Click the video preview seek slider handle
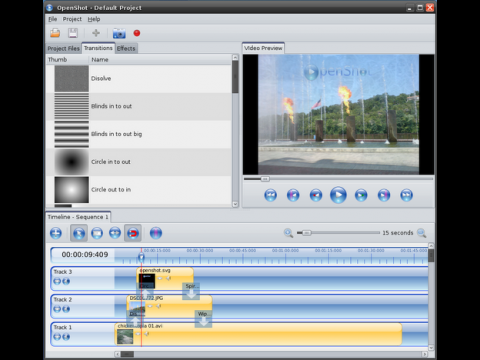The width and height of the screenshot is (480, 360). [265, 179]
